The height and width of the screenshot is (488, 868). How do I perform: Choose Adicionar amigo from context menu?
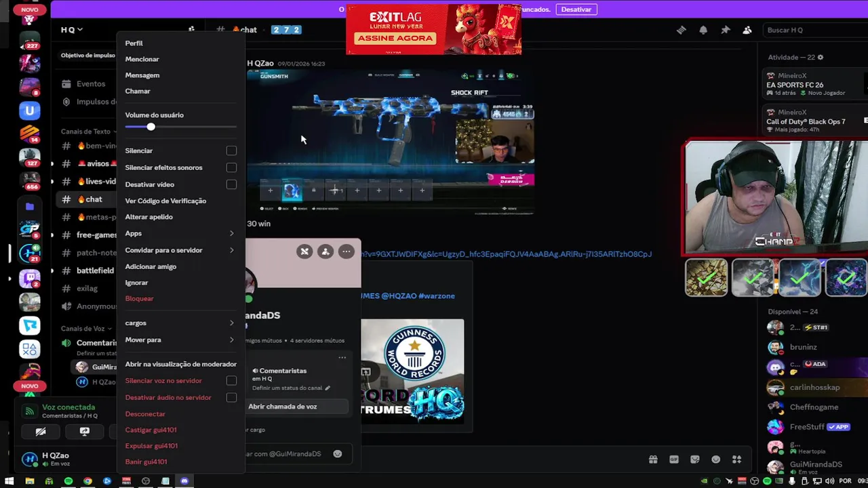(x=151, y=266)
